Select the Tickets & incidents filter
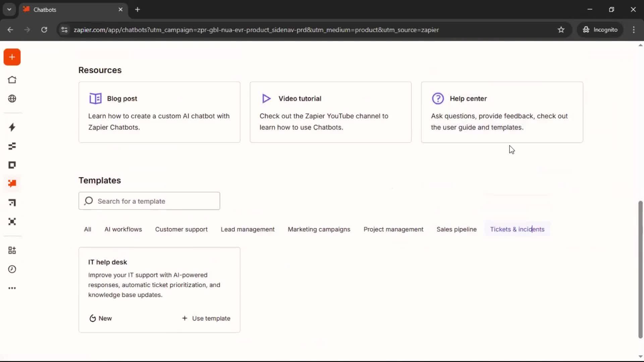This screenshot has height=362, width=644. tap(517, 229)
